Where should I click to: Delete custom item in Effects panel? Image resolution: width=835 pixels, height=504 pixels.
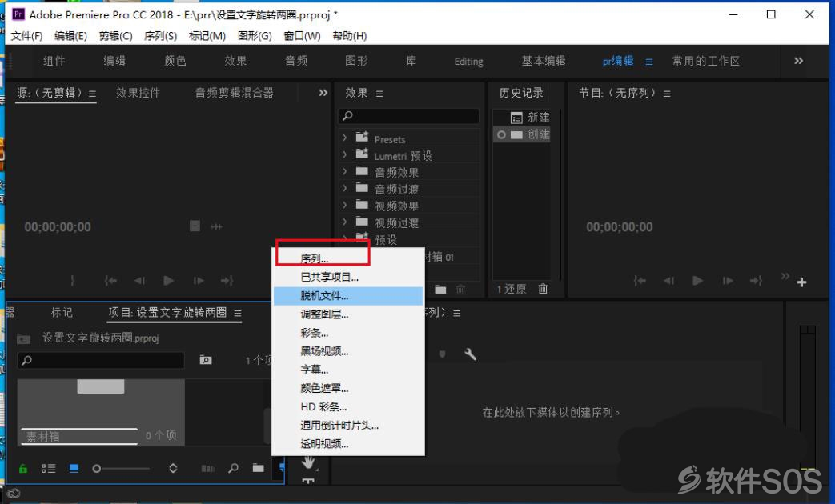(460, 290)
